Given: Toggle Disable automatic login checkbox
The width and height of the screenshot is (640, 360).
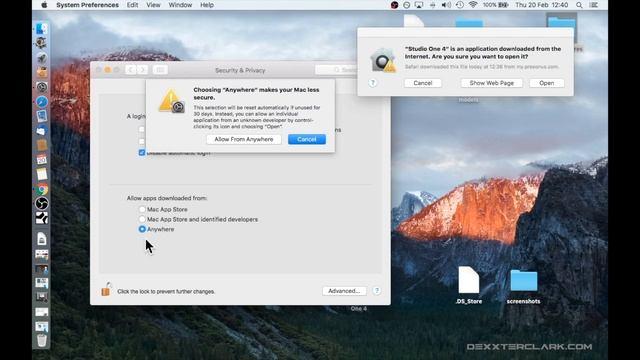Looking at the screenshot, I should 142,153.
